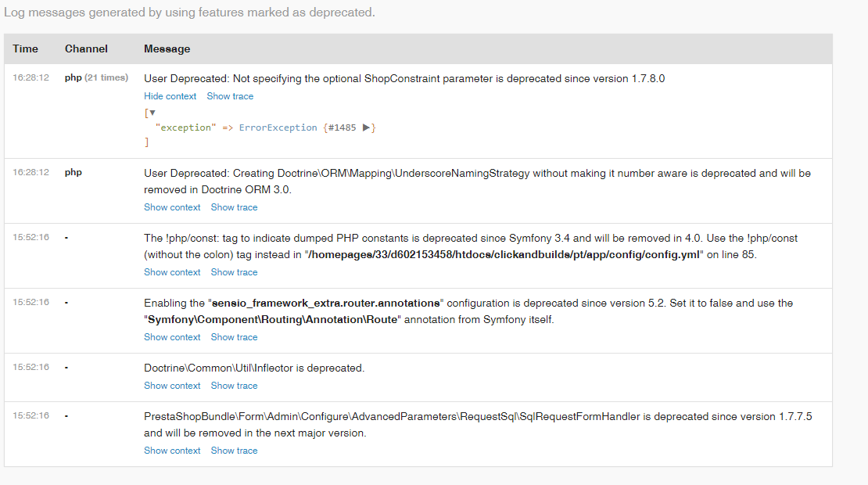Show trace for SqlRequestFormHandler deprecation
Viewport: 868px width, 485px height.
[x=234, y=451]
